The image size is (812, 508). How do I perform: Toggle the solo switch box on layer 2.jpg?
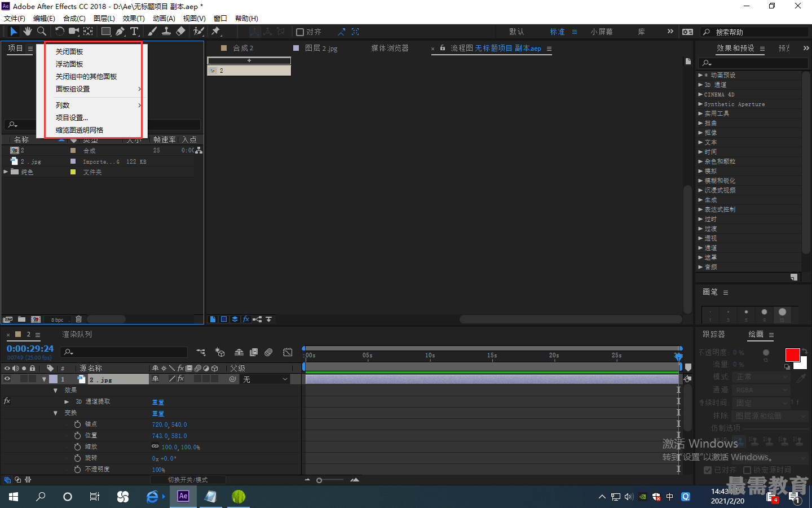coord(24,379)
